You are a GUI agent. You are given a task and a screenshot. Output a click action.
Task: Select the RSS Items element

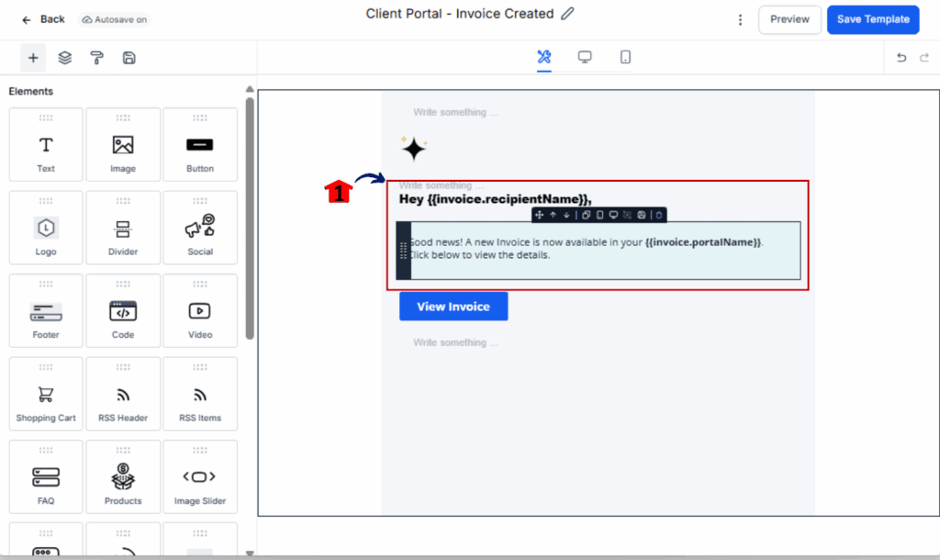click(199, 394)
